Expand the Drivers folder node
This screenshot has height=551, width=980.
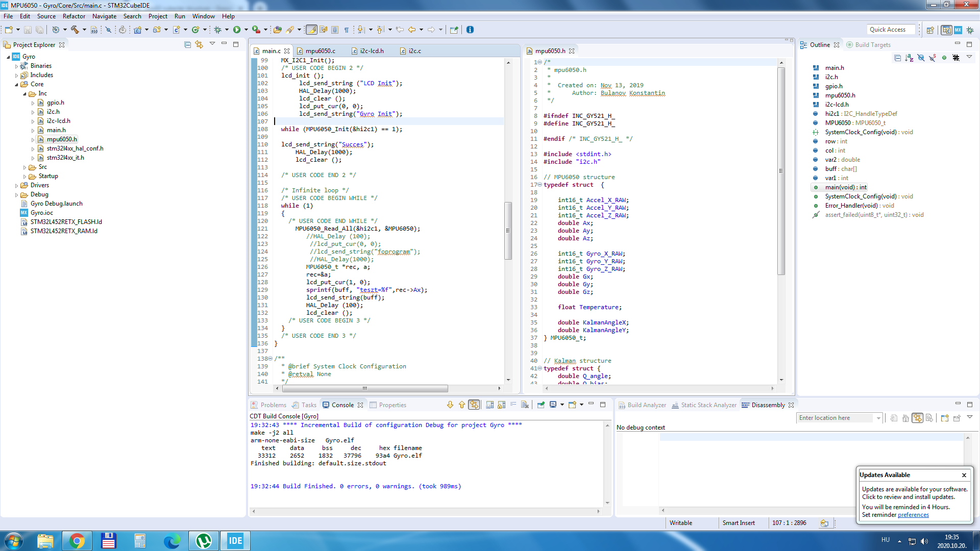(16, 186)
